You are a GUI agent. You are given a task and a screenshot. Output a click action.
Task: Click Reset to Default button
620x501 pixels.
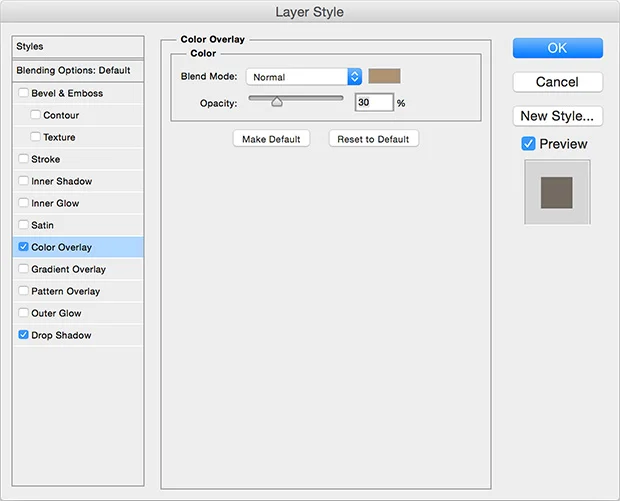(373, 139)
